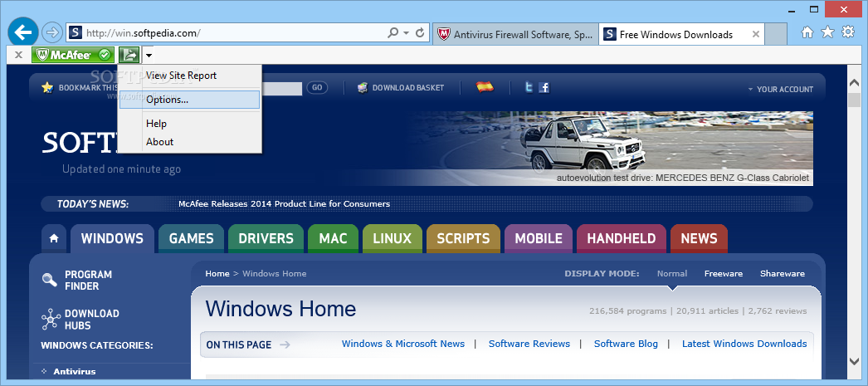Click the Home breadcrumb link
Screen dimensions: 868x386
pos(217,274)
